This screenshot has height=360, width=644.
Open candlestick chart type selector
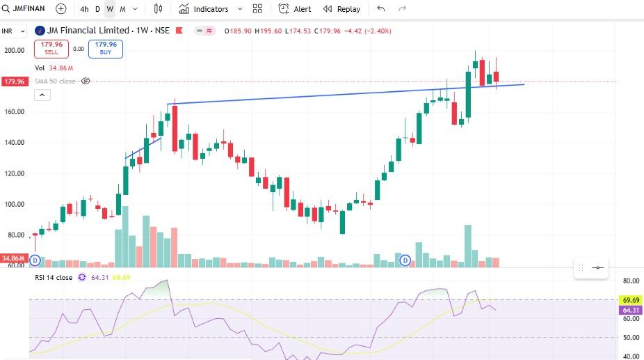(x=158, y=8)
